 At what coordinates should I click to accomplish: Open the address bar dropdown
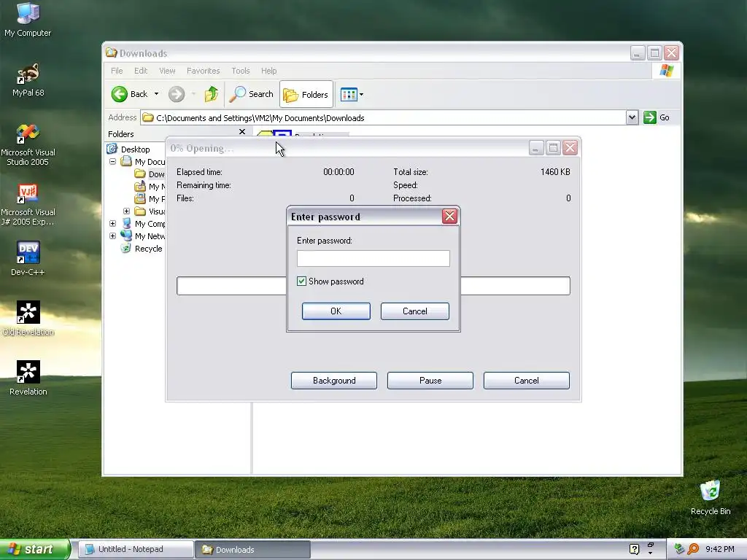(x=632, y=117)
